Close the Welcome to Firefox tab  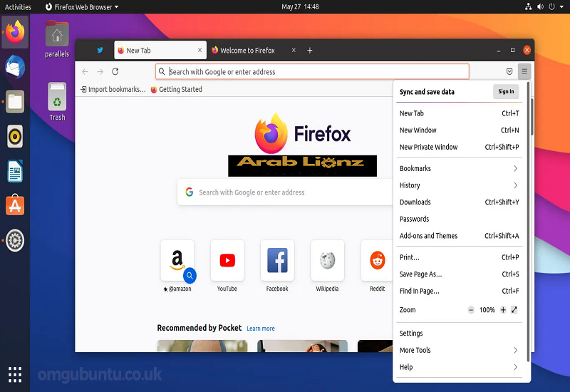294,50
